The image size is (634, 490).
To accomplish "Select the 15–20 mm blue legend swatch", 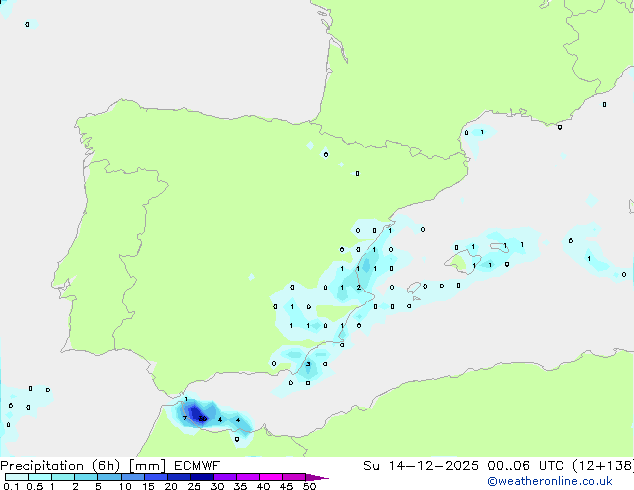I will tap(156, 477).
